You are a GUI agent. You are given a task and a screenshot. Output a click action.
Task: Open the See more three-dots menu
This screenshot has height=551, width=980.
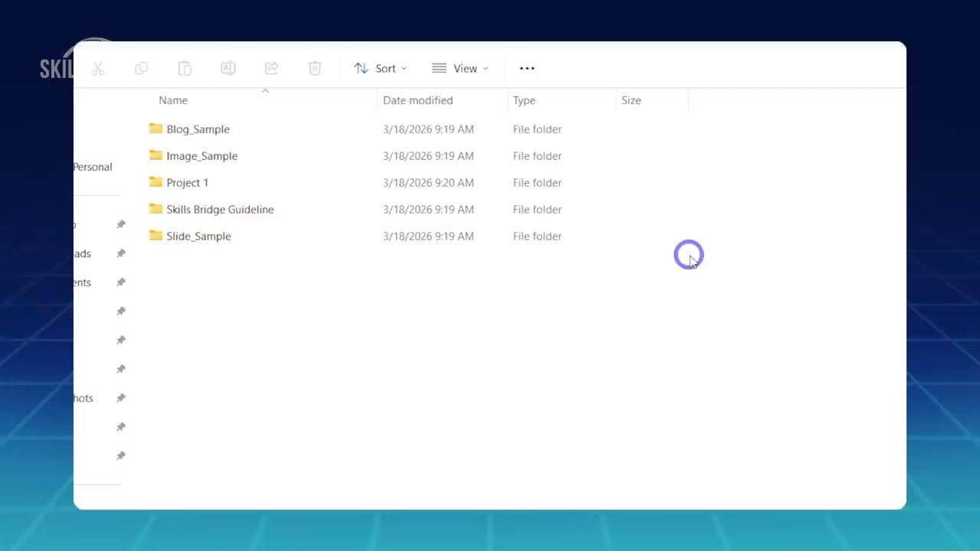pyautogui.click(x=527, y=68)
